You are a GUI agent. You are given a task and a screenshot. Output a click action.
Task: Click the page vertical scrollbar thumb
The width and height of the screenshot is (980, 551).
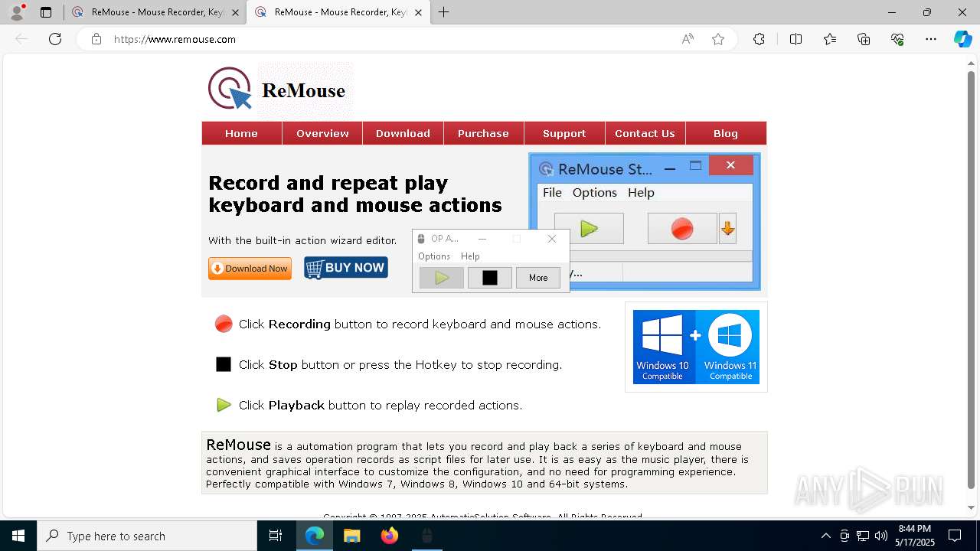pos(972,280)
